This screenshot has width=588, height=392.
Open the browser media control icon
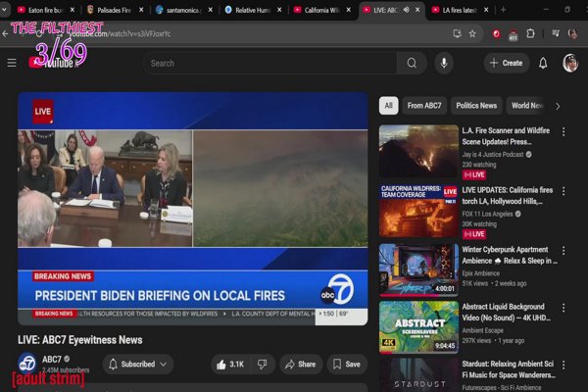[x=556, y=33]
